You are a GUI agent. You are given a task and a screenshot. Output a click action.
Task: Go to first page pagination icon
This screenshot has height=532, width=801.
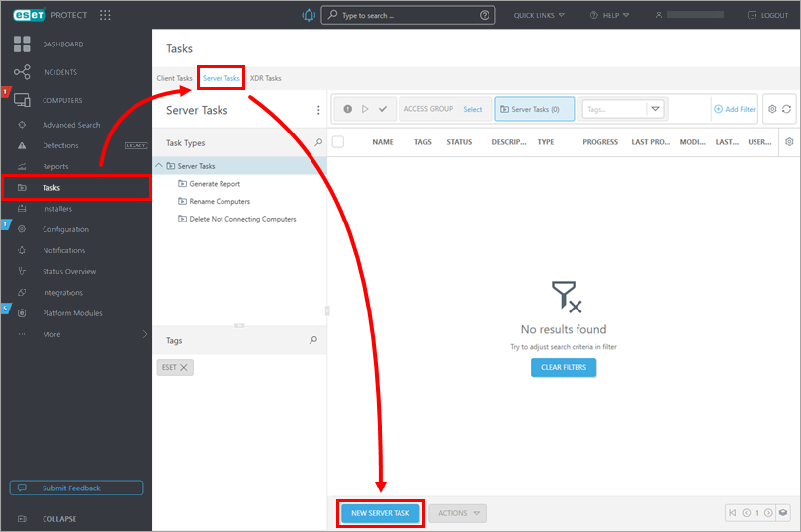733,513
